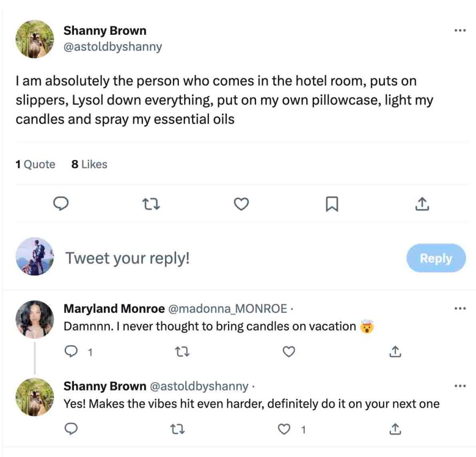Share Maryland Monroe's comment
The width and height of the screenshot is (476, 457).
click(x=395, y=352)
